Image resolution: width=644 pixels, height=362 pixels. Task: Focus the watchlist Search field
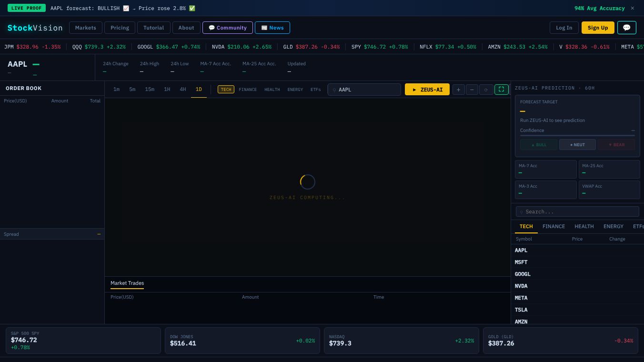577,211
